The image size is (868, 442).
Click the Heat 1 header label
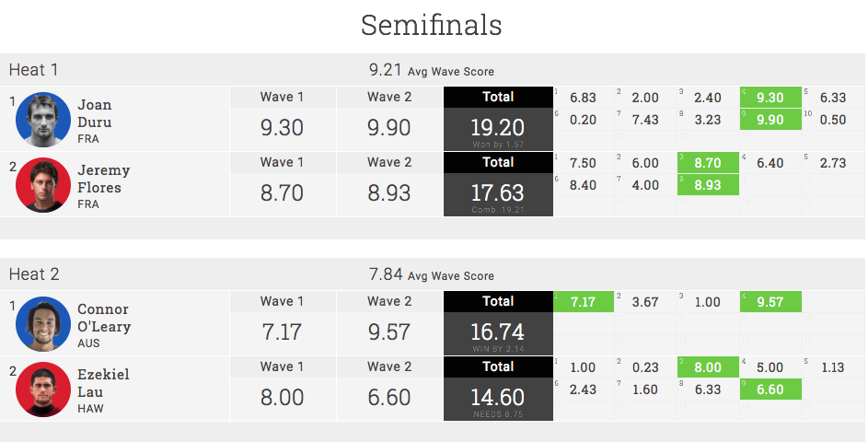pyautogui.click(x=34, y=70)
